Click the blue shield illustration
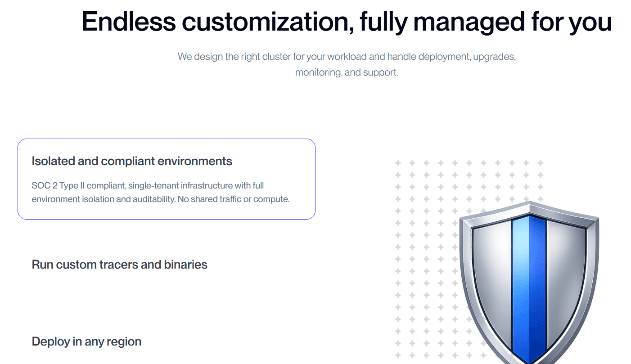The width and height of the screenshot is (631, 364). 529,282
